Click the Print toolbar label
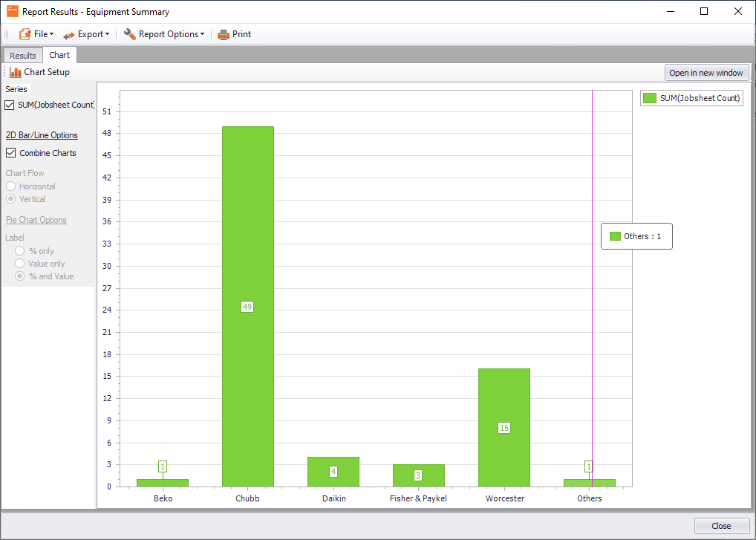The height and width of the screenshot is (540, 756). pyautogui.click(x=241, y=34)
